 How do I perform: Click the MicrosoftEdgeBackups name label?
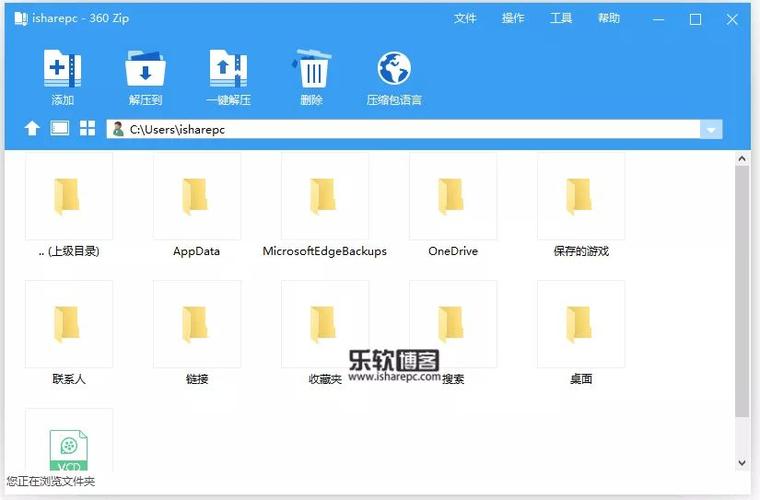pyautogui.click(x=325, y=251)
